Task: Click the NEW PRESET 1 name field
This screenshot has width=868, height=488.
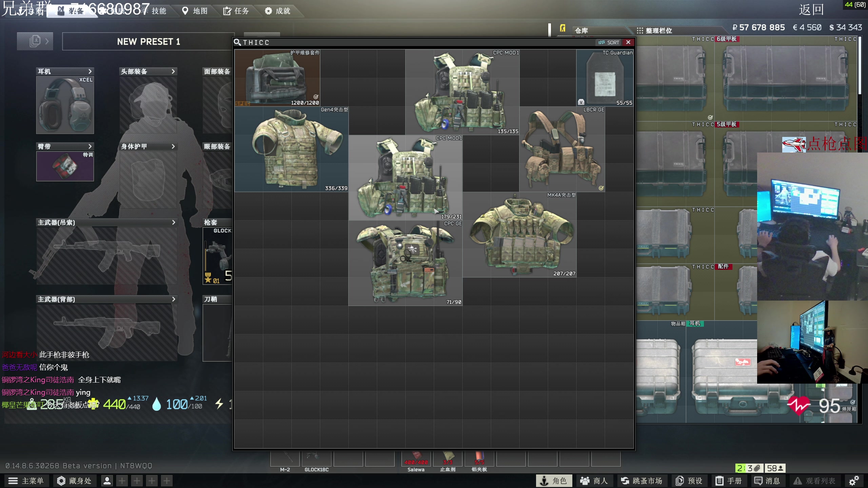Action: (149, 42)
